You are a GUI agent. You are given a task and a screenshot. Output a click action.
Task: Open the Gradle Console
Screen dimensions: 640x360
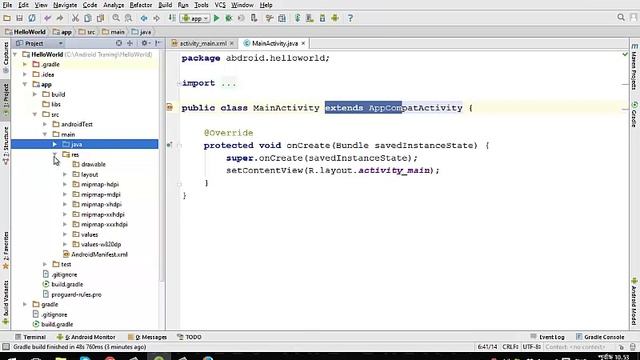click(600, 337)
